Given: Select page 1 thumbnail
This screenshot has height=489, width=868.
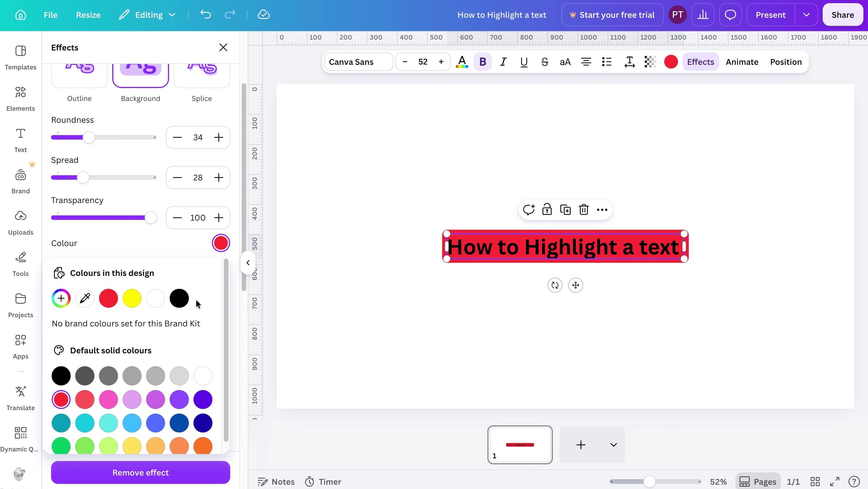Looking at the screenshot, I should pyautogui.click(x=520, y=445).
